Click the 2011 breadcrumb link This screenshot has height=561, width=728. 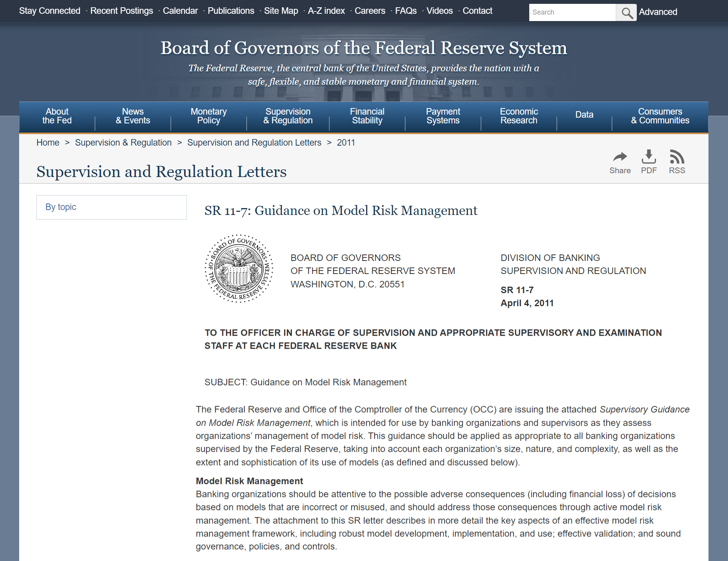[346, 143]
